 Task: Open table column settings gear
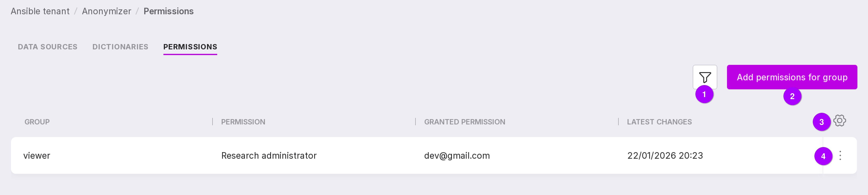(839, 121)
